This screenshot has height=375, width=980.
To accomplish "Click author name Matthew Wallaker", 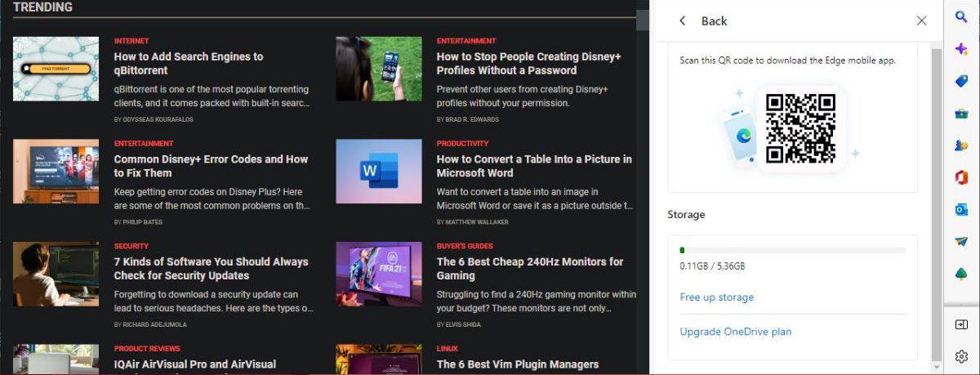I will 478,222.
